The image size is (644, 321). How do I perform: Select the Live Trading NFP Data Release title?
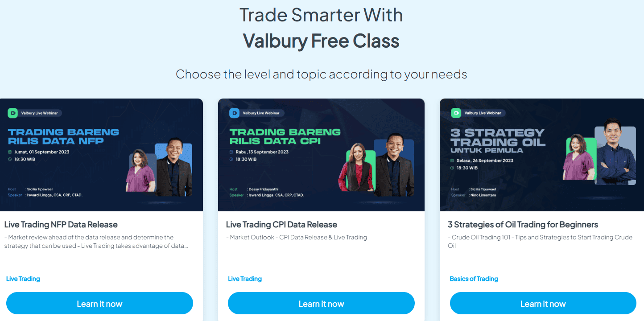[x=61, y=224]
